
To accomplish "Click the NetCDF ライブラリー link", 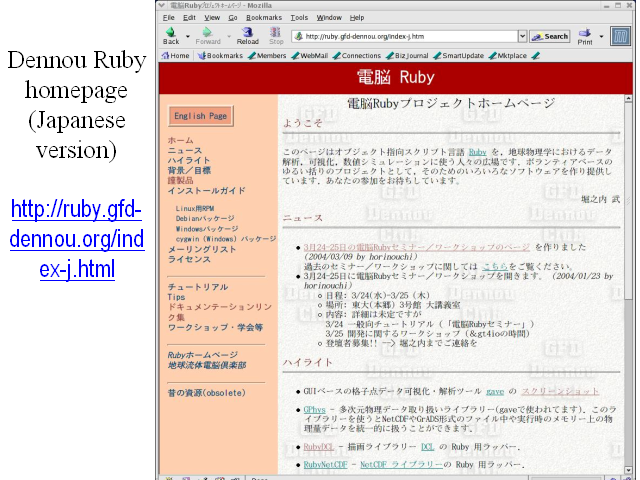I will coord(401,464).
